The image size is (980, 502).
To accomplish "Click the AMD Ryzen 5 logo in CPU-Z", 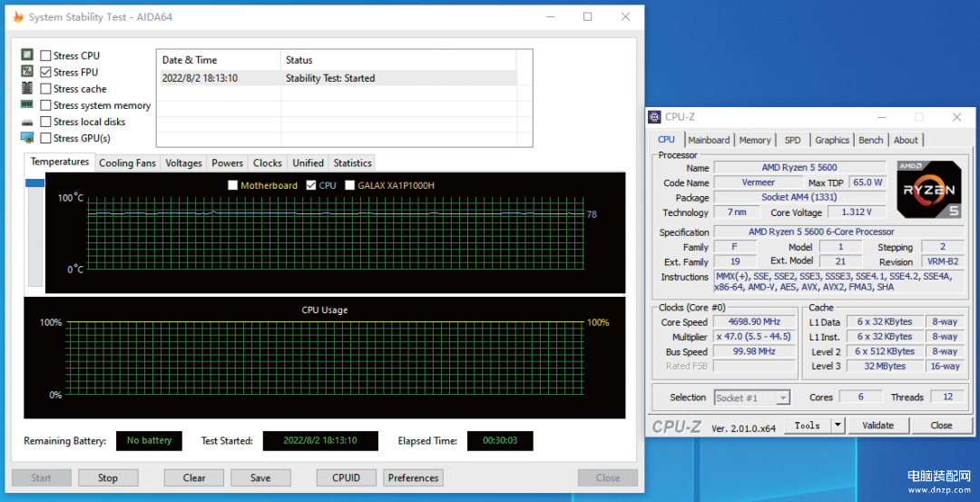I will [x=929, y=190].
